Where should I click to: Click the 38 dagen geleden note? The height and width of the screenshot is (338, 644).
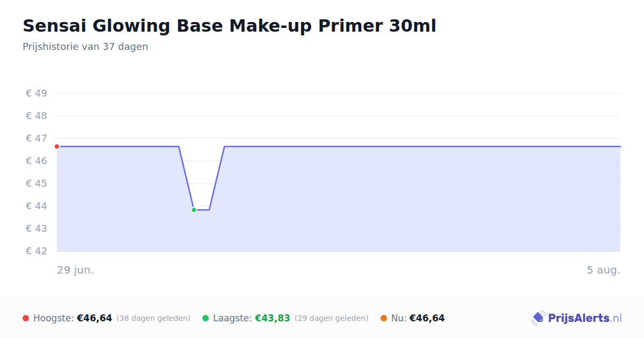coord(153,318)
